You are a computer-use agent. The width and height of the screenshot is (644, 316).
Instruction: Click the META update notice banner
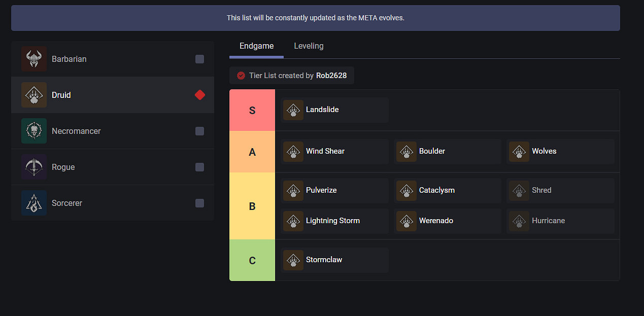[x=315, y=18]
